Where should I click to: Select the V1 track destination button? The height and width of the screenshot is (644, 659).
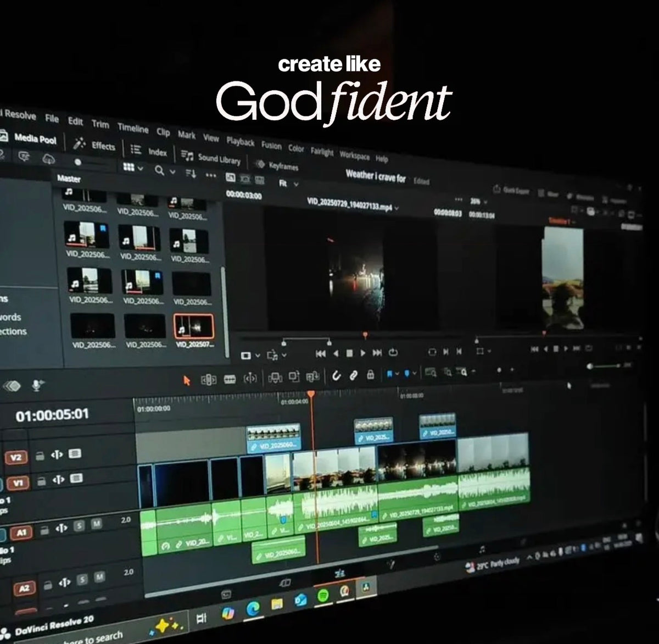(x=18, y=483)
